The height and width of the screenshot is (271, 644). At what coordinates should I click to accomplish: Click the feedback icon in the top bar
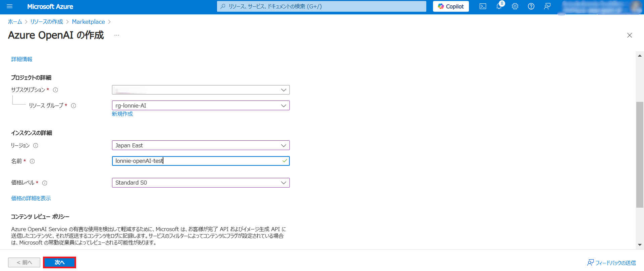point(547,6)
